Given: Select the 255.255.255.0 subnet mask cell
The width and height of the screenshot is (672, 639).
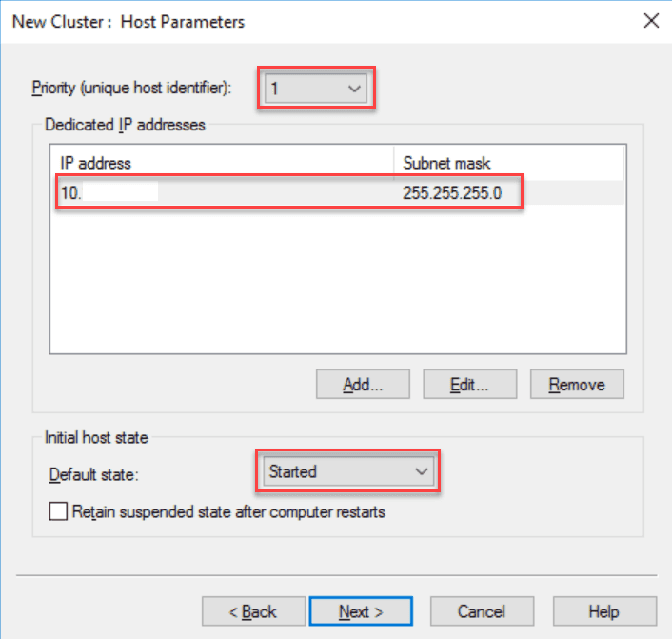Looking at the screenshot, I should click(451, 191).
